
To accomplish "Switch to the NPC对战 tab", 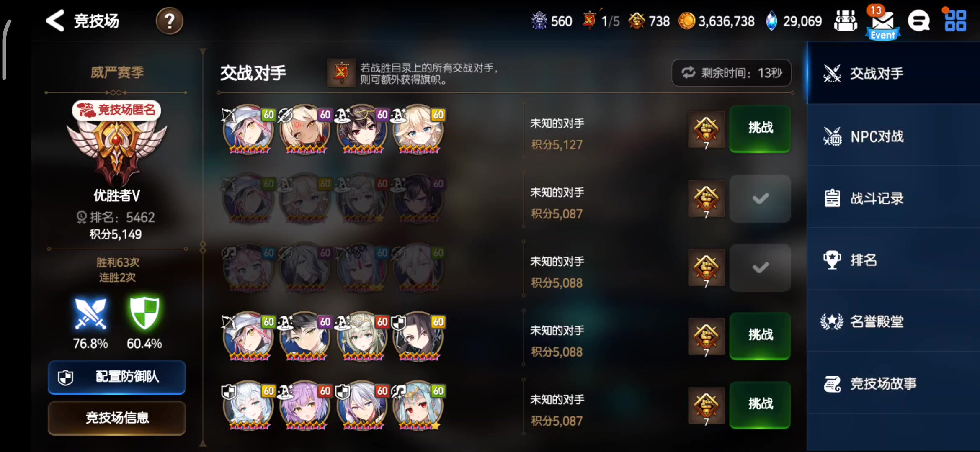I will click(x=894, y=136).
